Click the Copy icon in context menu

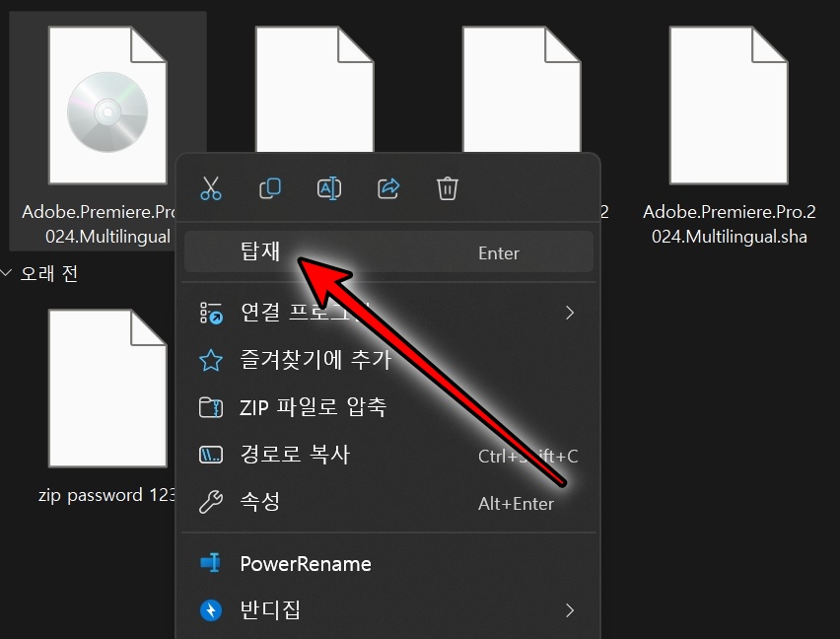click(270, 188)
